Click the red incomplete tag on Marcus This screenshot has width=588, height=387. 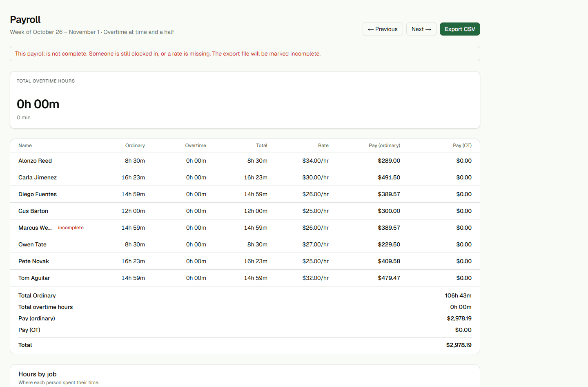click(71, 228)
